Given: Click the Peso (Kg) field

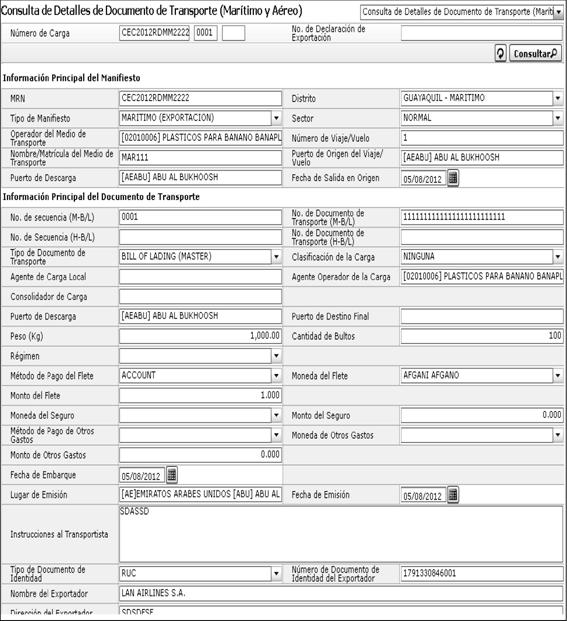Looking at the screenshot, I should click(x=200, y=336).
